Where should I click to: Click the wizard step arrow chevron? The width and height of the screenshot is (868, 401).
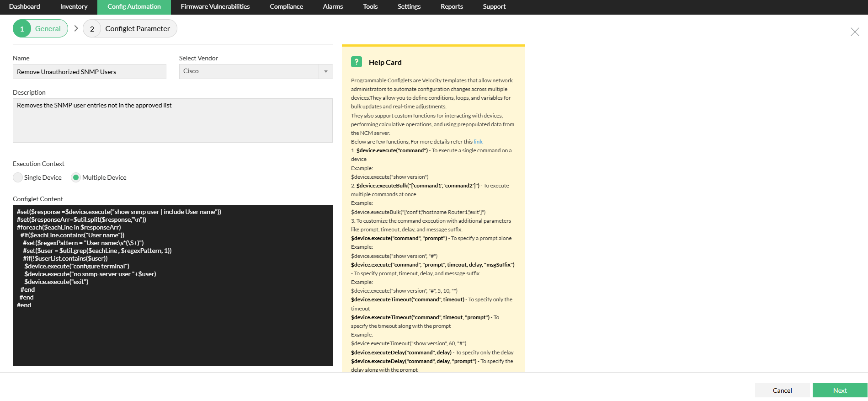click(x=76, y=28)
